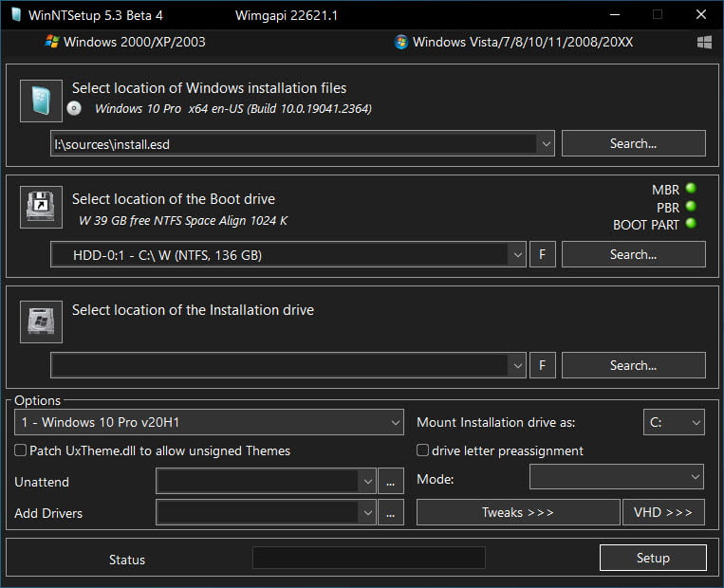
Task: Click the Windows installation files icon
Action: point(41,101)
